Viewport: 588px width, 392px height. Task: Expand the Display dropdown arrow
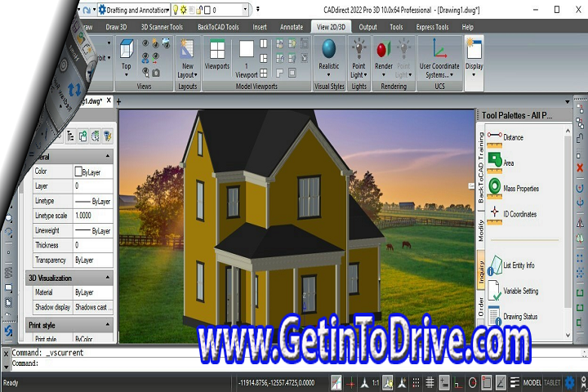pos(474,75)
